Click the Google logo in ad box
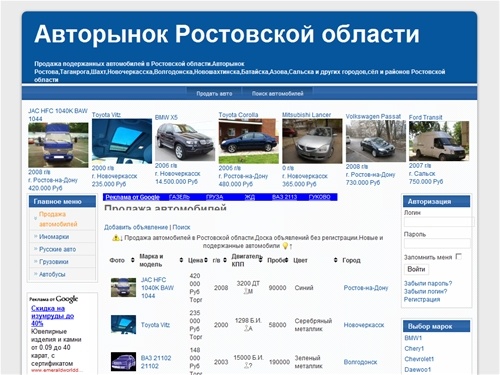500x375 pixels. click(67, 299)
